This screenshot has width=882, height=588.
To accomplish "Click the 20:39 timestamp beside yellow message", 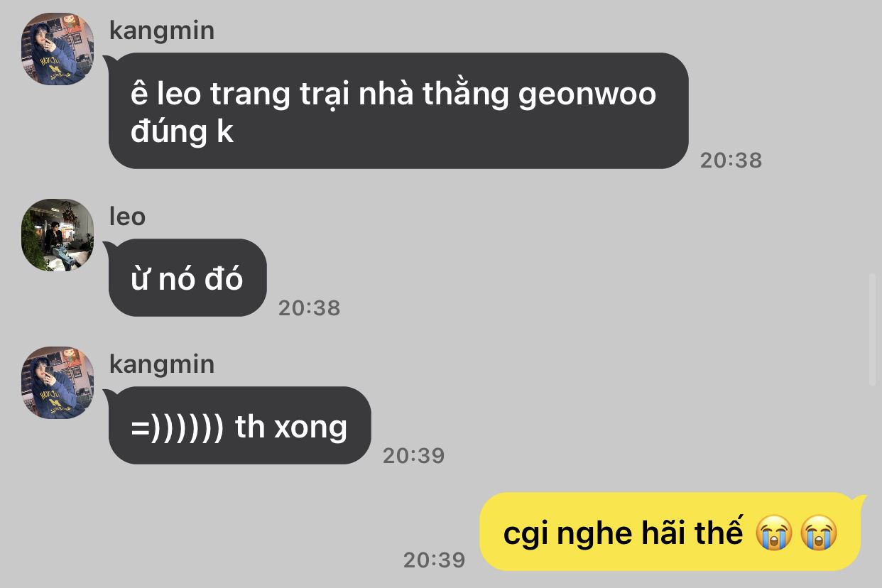I will (434, 560).
